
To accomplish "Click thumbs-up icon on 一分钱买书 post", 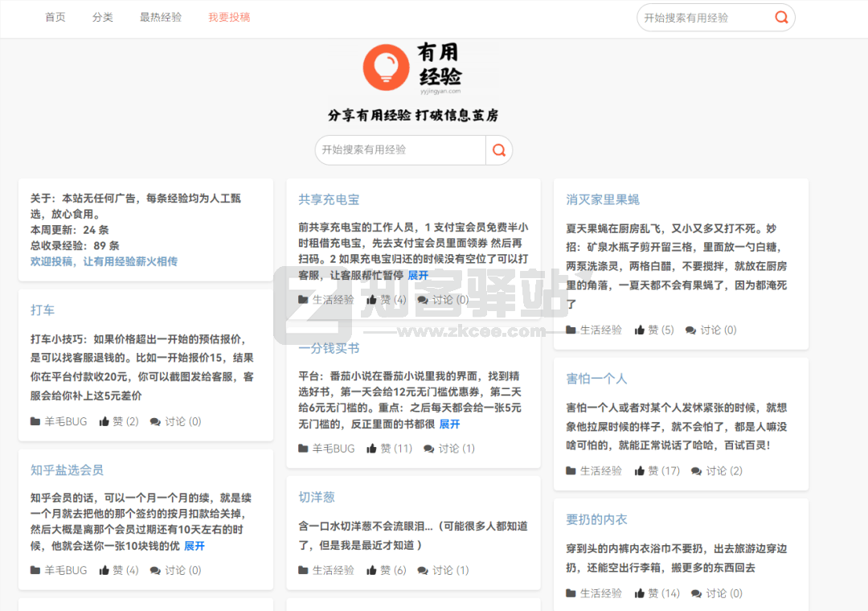I will click(371, 449).
